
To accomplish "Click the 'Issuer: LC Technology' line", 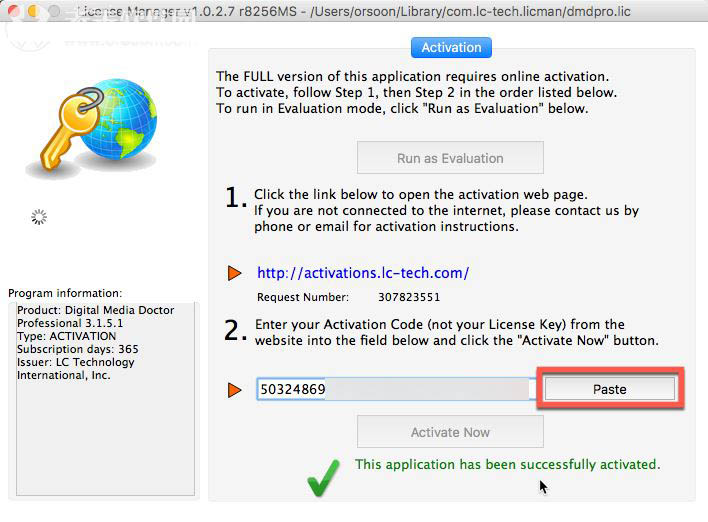I will pos(75,362).
